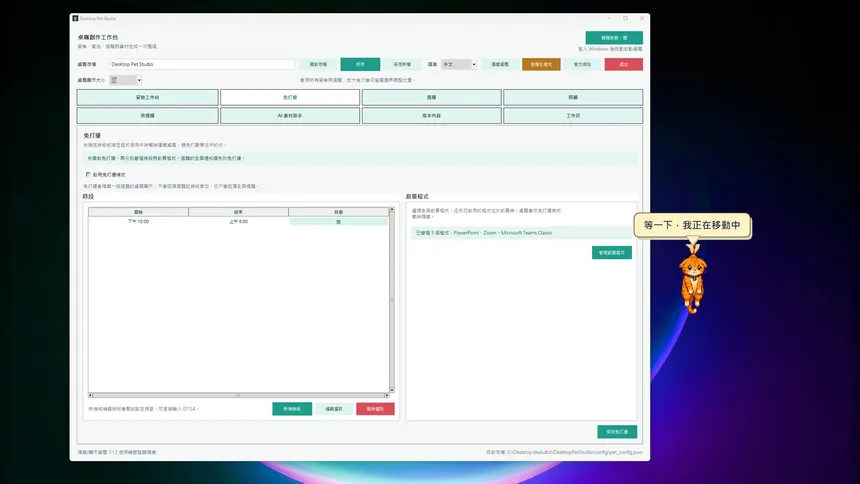Select the 免打擾 tab

[x=290, y=97]
